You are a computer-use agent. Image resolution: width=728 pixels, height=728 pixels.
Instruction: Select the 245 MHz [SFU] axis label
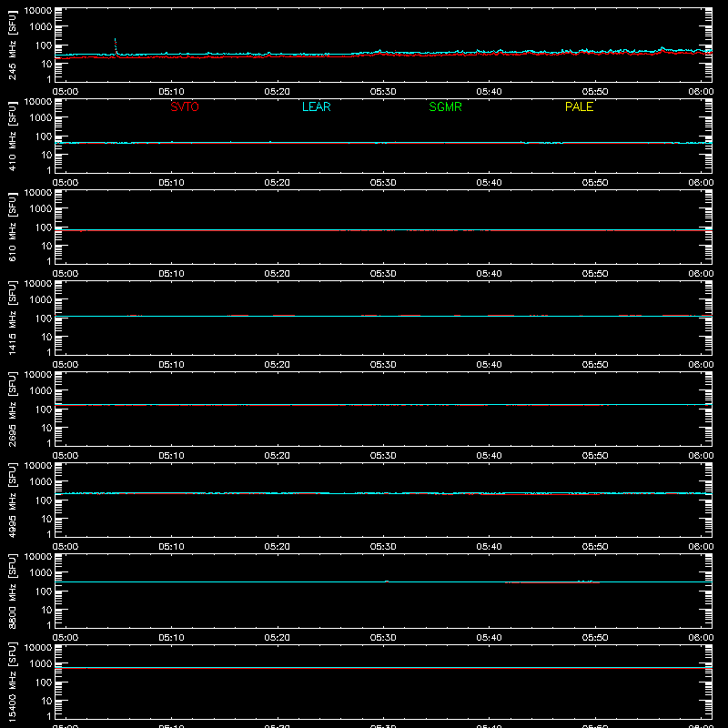coord(13,45)
